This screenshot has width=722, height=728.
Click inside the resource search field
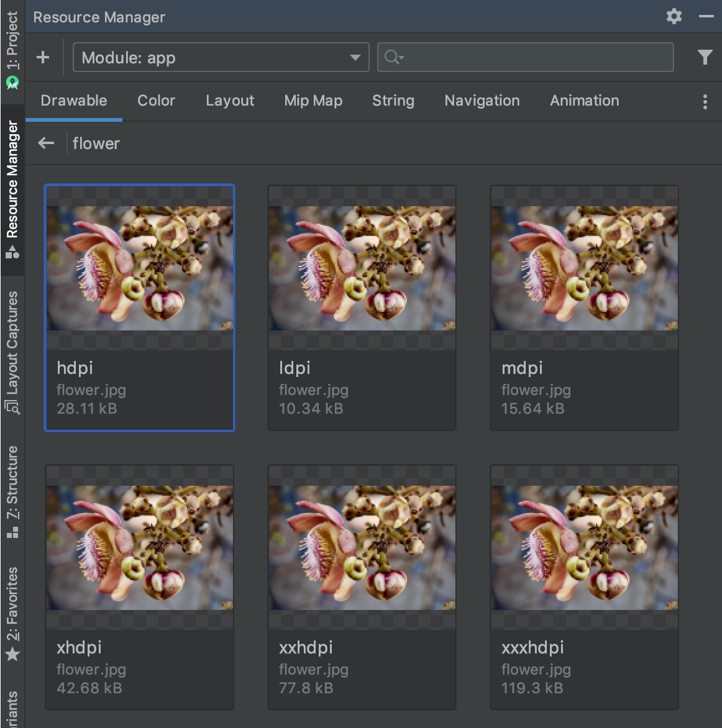(534, 57)
